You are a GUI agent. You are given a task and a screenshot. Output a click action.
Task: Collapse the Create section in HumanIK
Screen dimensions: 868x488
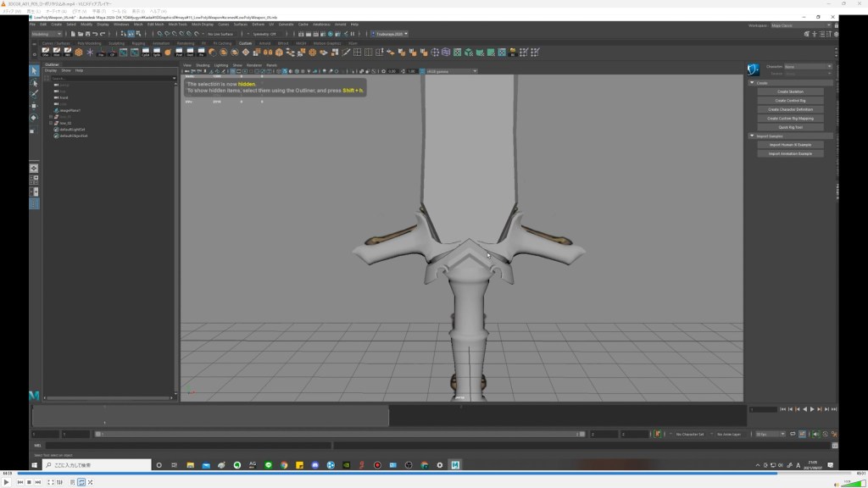coord(752,83)
